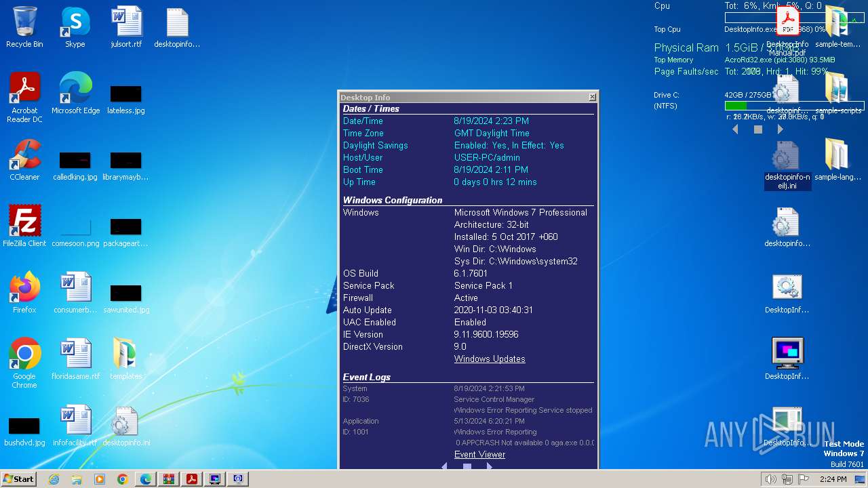Close the Desktop Info window
The image size is (868, 488).
tap(592, 97)
